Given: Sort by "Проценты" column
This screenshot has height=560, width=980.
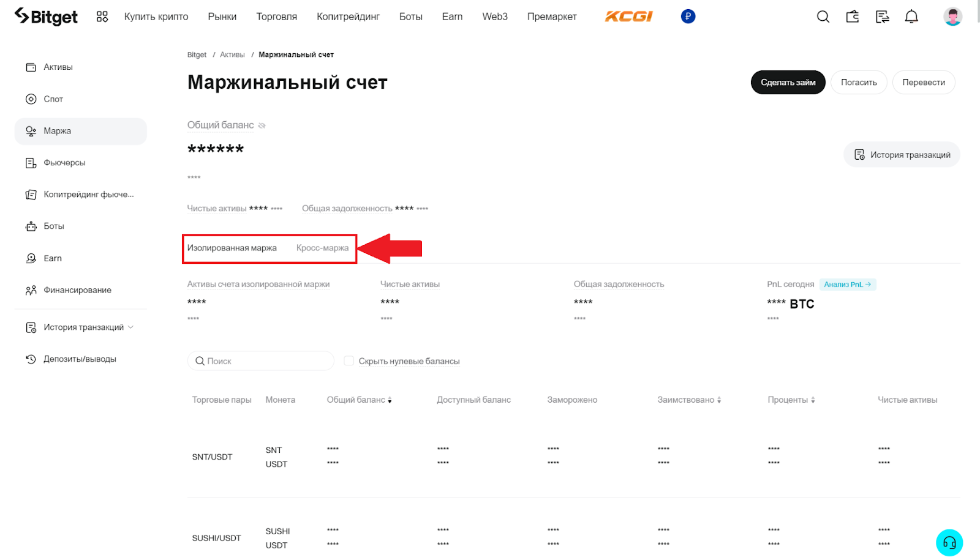Looking at the screenshot, I should [813, 400].
